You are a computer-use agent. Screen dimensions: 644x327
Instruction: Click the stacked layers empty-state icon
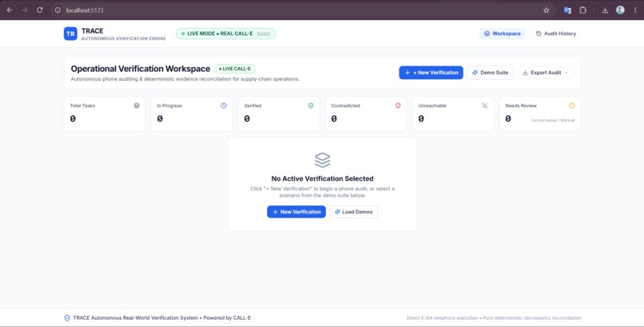[323, 160]
